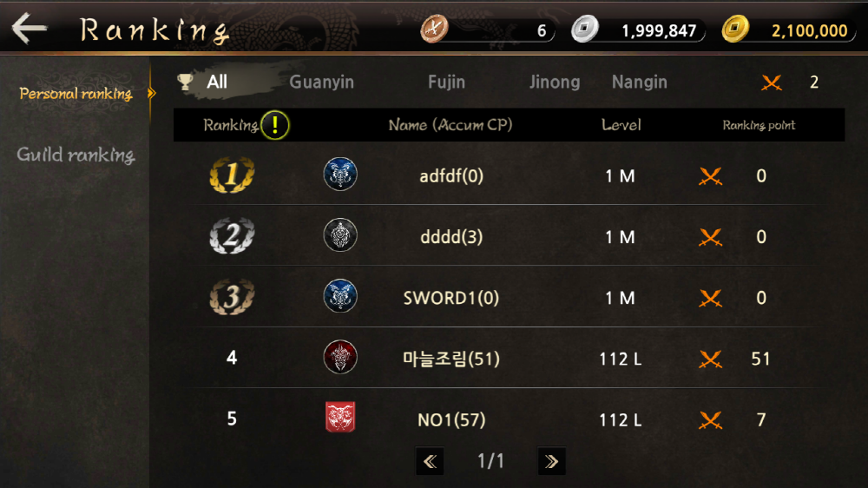Switch to the Guanyin tab
Screen dimensions: 868x488
(x=322, y=82)
